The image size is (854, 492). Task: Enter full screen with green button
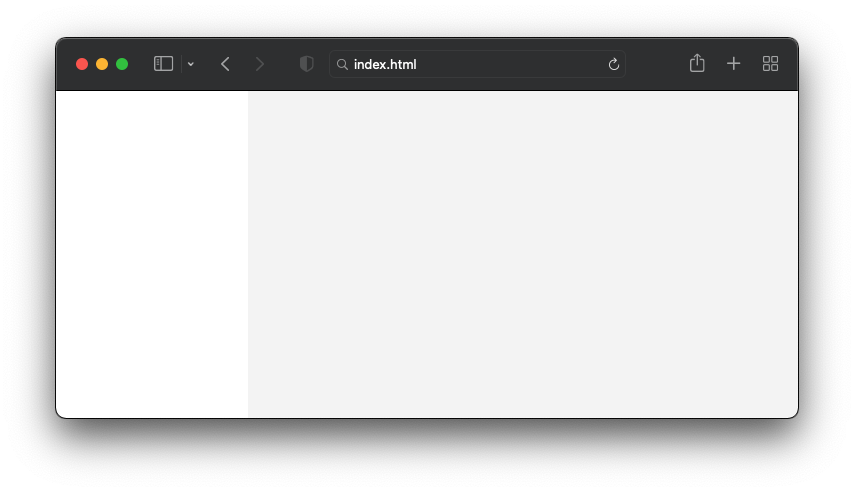(122, 64)
